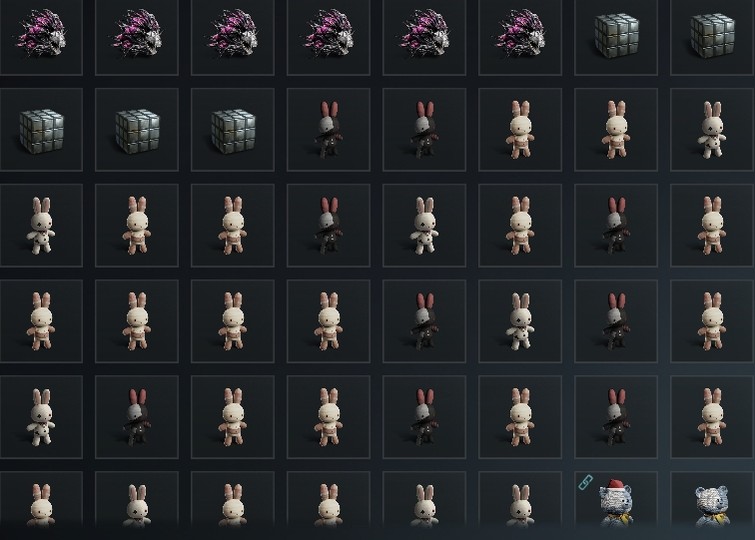
Task: Choose the first metallic cube in the second row
Action: pyautogui.click(x=41, y=130)
